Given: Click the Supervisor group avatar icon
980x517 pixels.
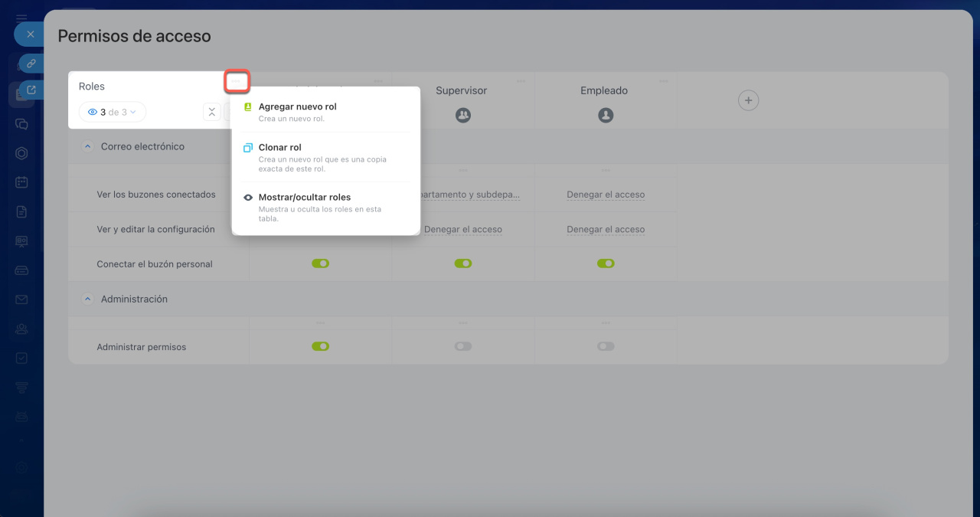Looking at the screenshot, I should 462,115.
